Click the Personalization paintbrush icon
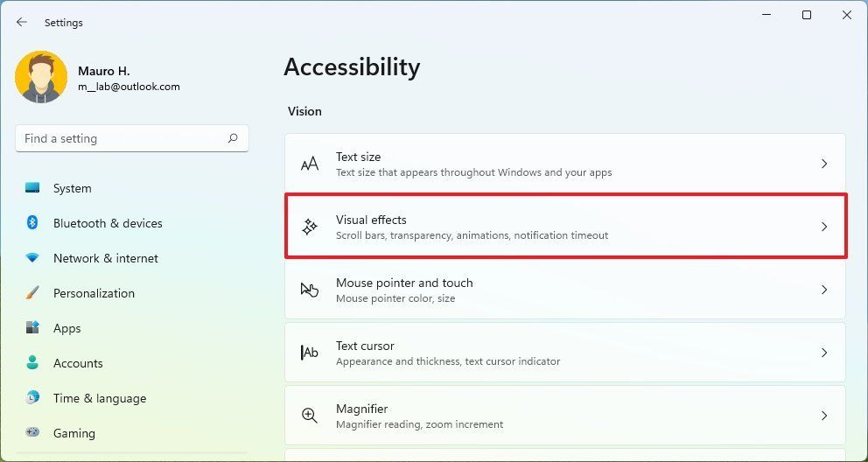Screen dimensions: 868x462 pyautogui.click(x=32, y=293)
